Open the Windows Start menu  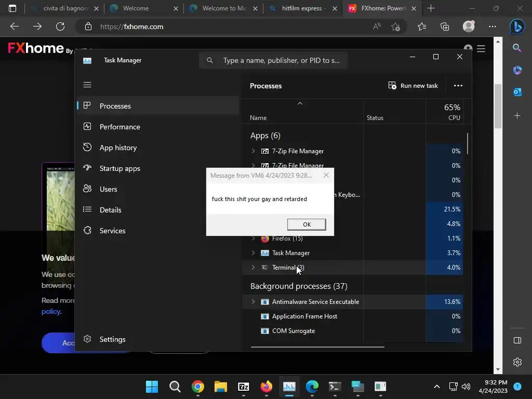click(152, 387)
